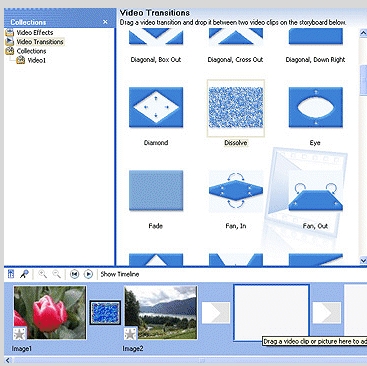Click the Fade label text

click(x=155, y=226)
